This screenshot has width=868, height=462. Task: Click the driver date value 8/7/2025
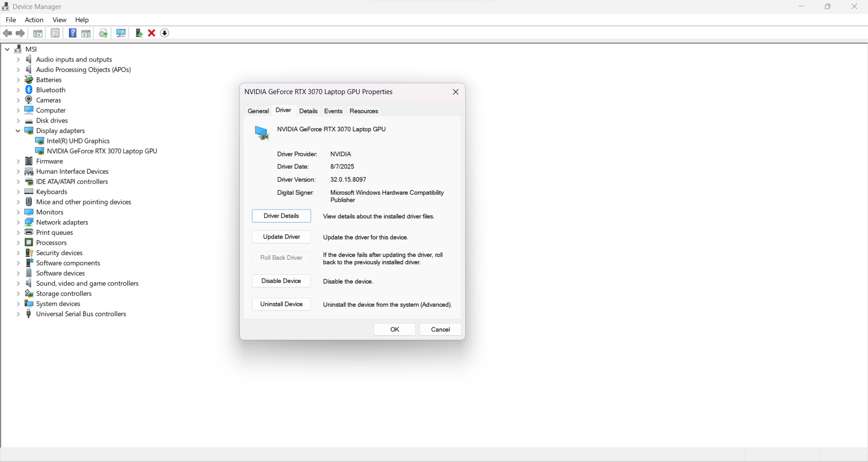(x=342, y=167)
